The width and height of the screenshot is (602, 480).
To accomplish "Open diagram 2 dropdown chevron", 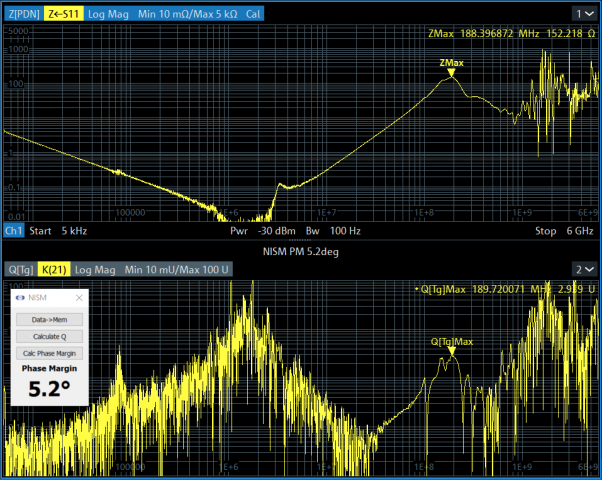I will click(x=589, y=270).
